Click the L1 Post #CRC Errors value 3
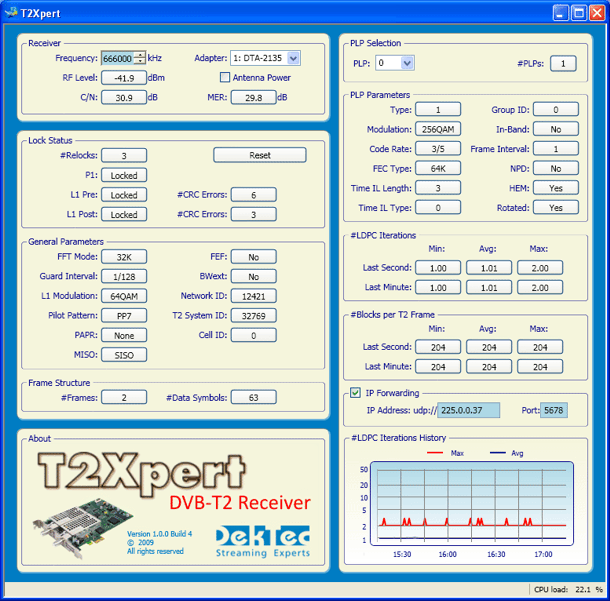610x601 pixels. (254, 214)
